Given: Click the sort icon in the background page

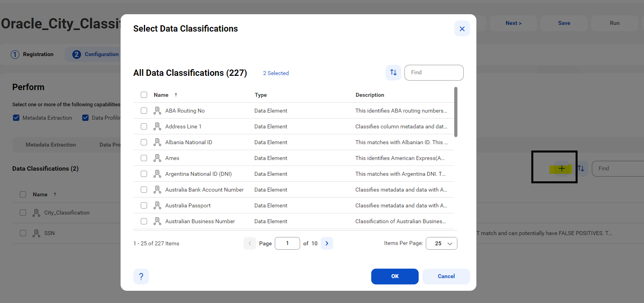Looking at the screenshot, I should click(x=581, y=168).
